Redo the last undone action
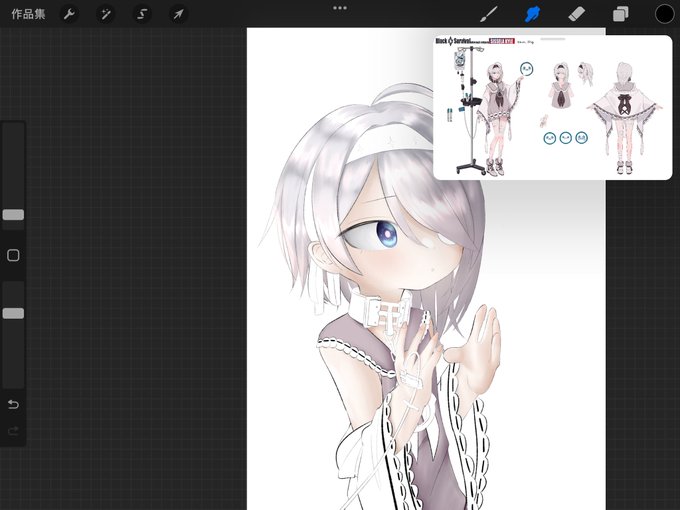The image size is (680, 510). point(13,431)
